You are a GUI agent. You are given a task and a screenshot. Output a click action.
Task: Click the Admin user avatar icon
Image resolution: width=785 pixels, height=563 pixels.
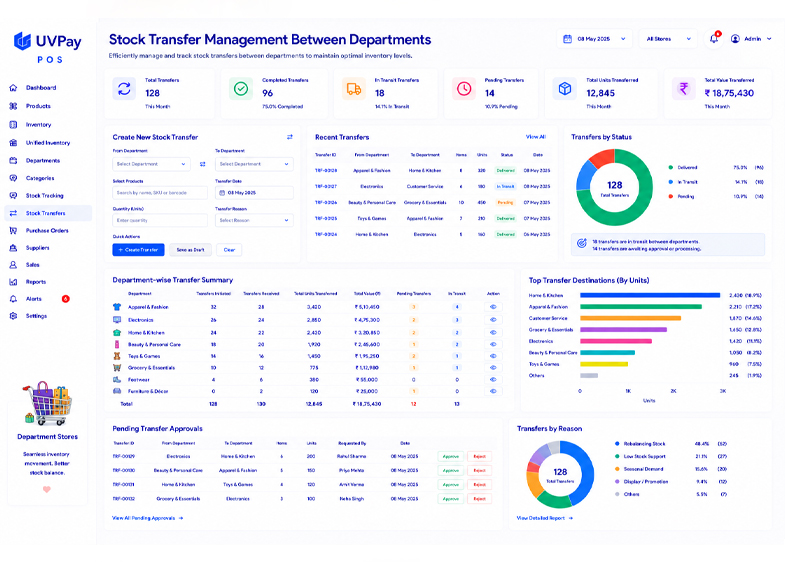pyautogui.click(x=735, y=39)
